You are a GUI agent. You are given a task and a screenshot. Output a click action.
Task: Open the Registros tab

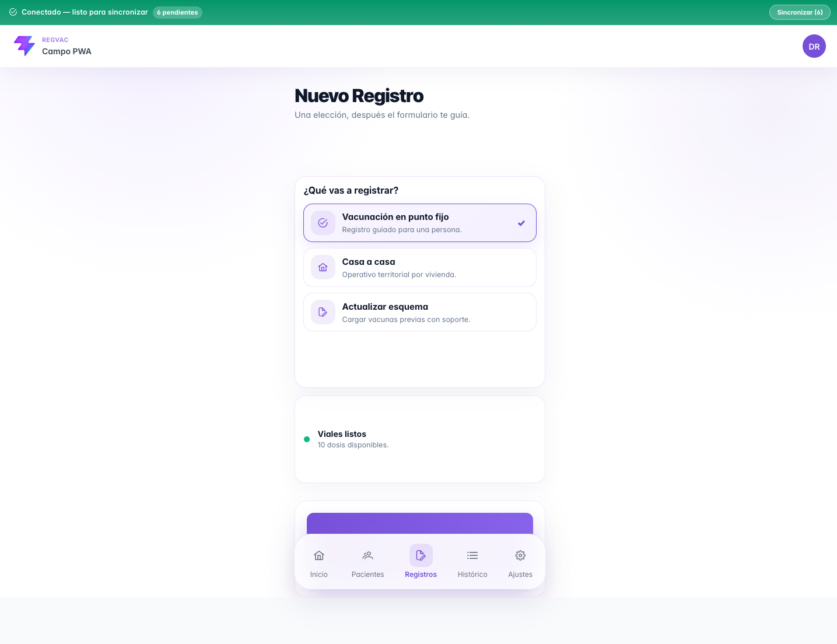click(x=421, y=562)
